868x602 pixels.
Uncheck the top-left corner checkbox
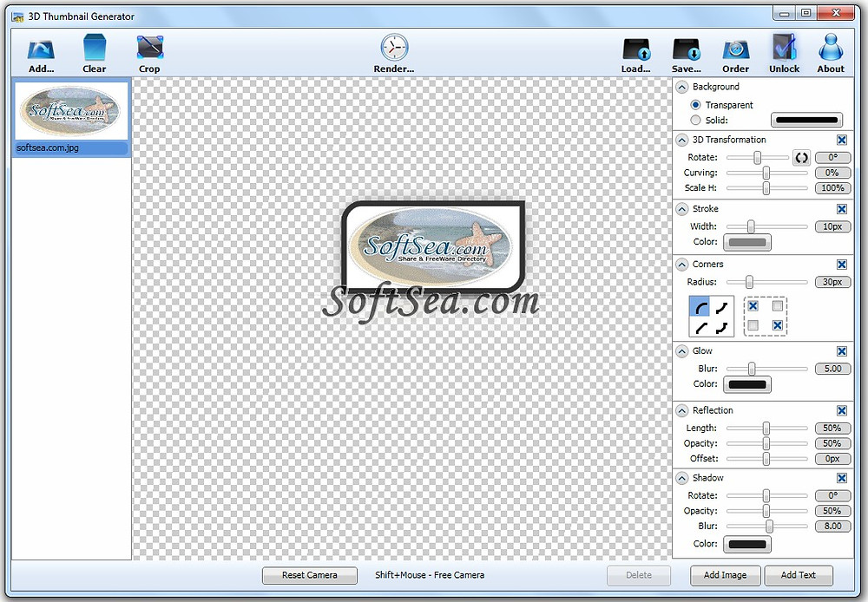click(x=753, y=306)
